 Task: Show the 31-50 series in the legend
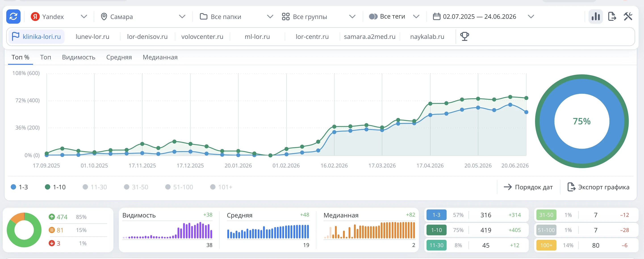pos(136,187)
